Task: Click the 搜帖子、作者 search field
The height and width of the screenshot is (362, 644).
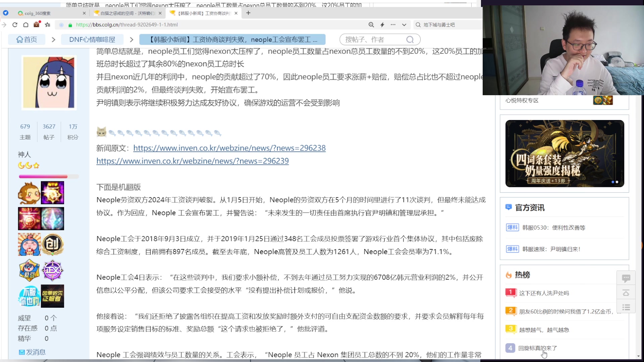Action: [x=372, y=40]
